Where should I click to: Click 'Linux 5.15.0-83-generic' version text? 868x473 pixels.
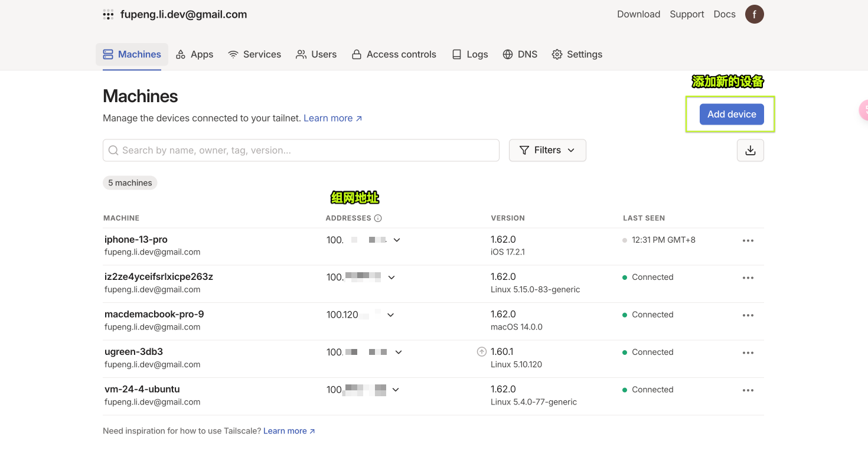536,290
